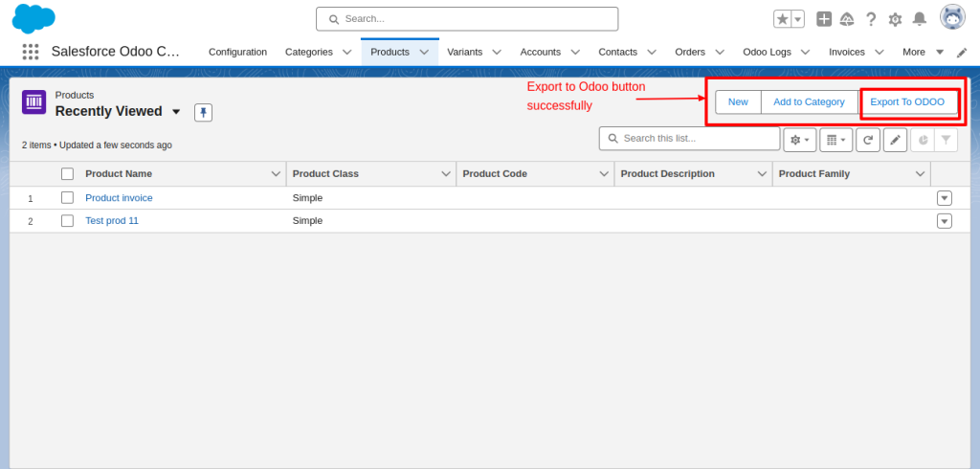Open the Products tab chevron
980x469 pixels.
[424, 53]
